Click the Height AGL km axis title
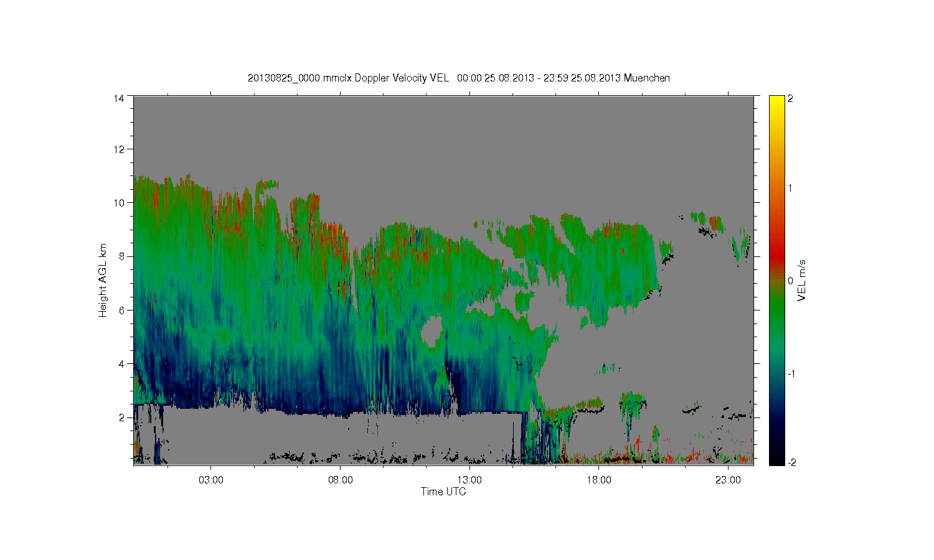934x560 pixels. click(103, 280)
